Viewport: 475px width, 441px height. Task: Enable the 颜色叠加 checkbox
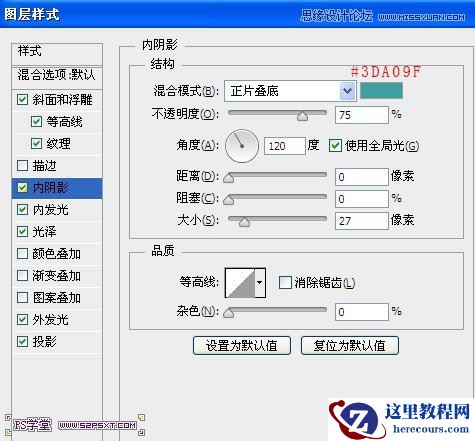pos(22,254)
